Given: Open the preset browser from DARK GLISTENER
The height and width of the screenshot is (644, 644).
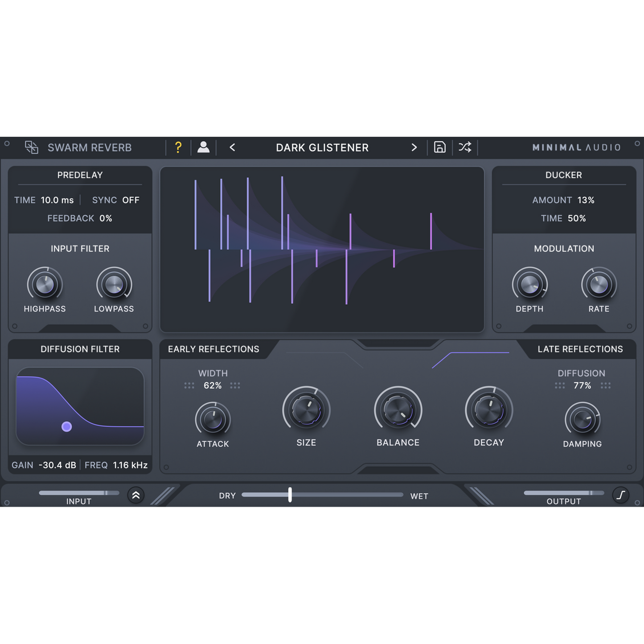Looking at the screenshot, I should pyautogui.click(x=322, y=147).
